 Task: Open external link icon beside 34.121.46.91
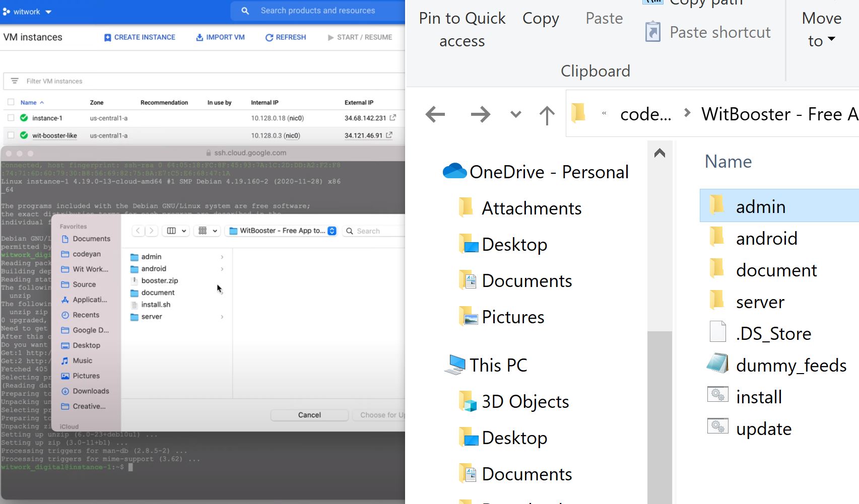click(389, 135)
